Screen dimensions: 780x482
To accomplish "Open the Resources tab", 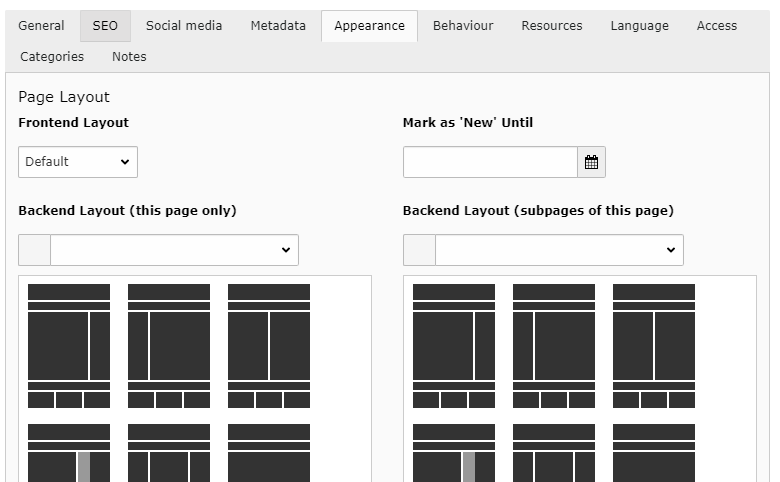I will [552, 26].
